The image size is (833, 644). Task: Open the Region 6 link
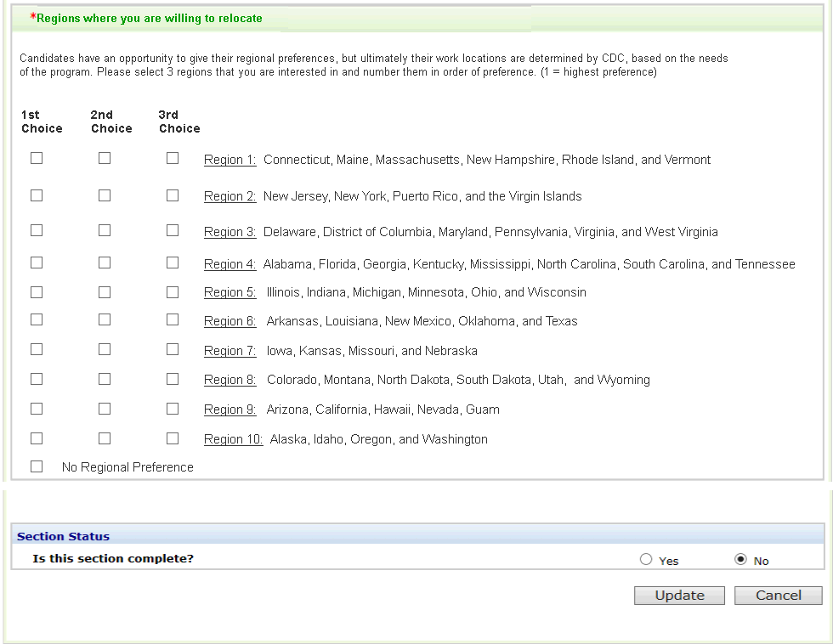coord(229,321)
